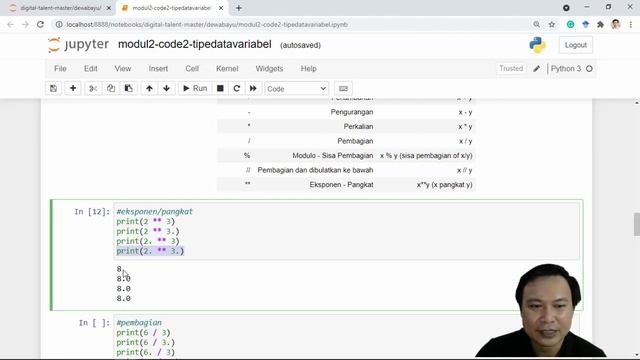Click the Python 3 kernel status circle
Viewport: 640px width, 360px height.
click(x=589, y=69)
